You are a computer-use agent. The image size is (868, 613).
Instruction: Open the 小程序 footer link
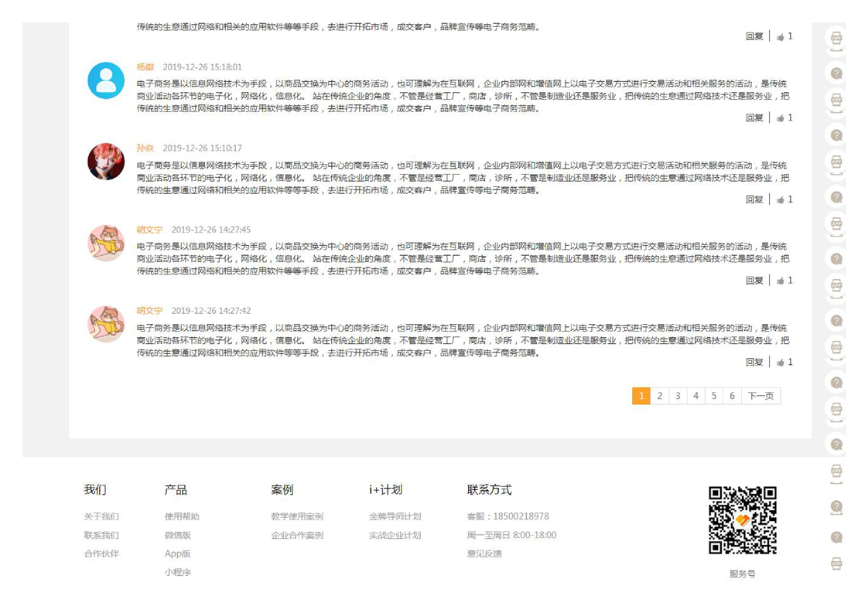[x=177, y=573]
